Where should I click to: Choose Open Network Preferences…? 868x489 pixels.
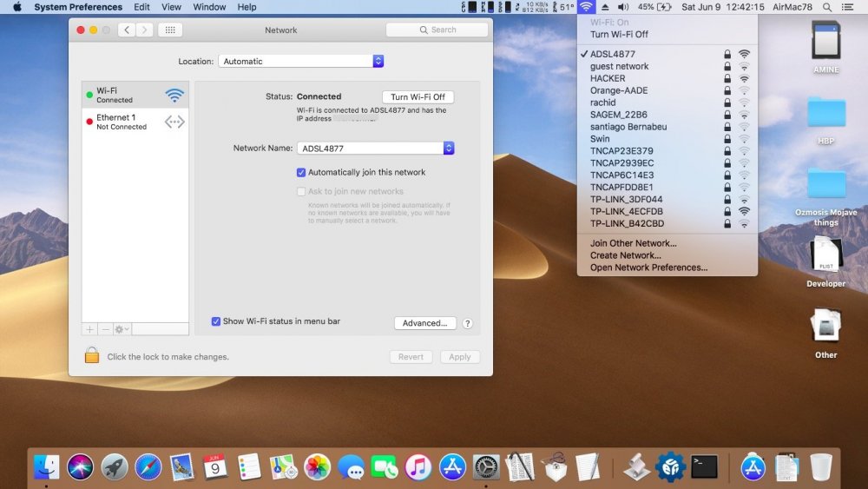tap(667, 268)
